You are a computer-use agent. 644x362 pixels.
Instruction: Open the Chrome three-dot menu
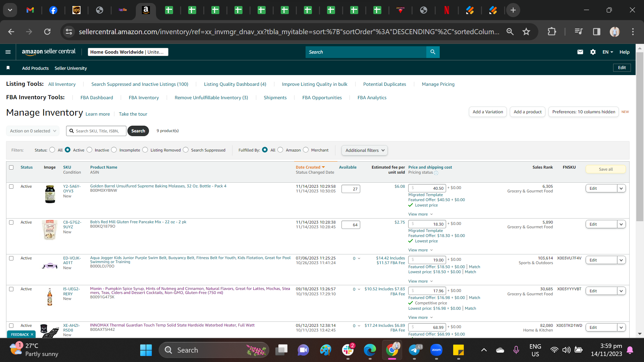[633, 32]
